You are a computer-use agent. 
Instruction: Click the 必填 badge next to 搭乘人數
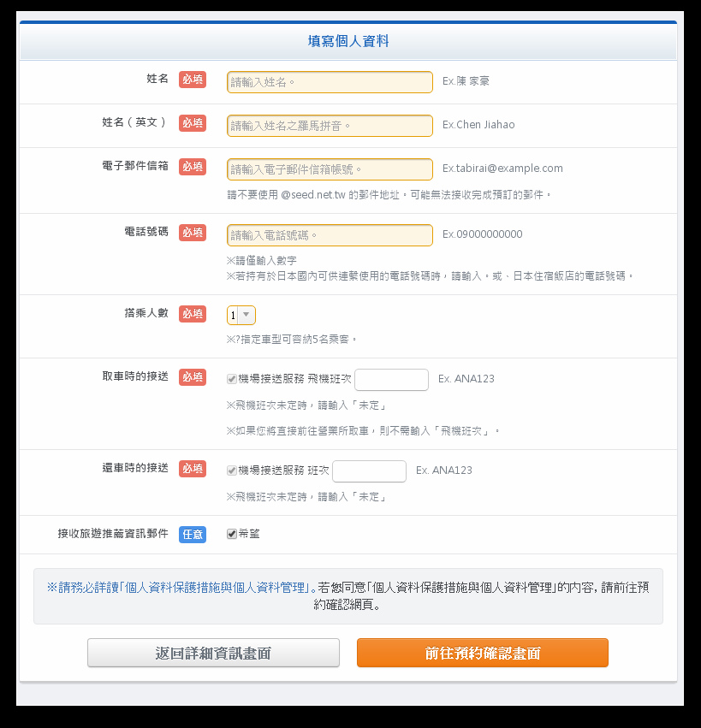193,314
